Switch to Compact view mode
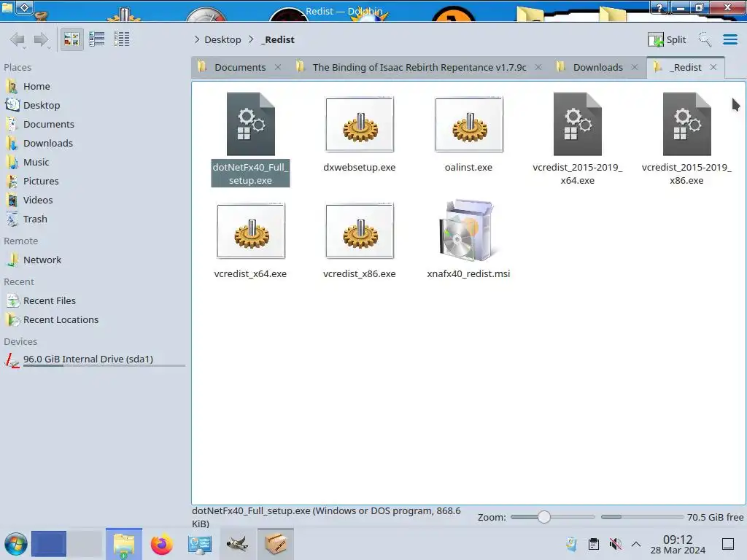Screen dimensions: 747x560 [x=97, y=39]
